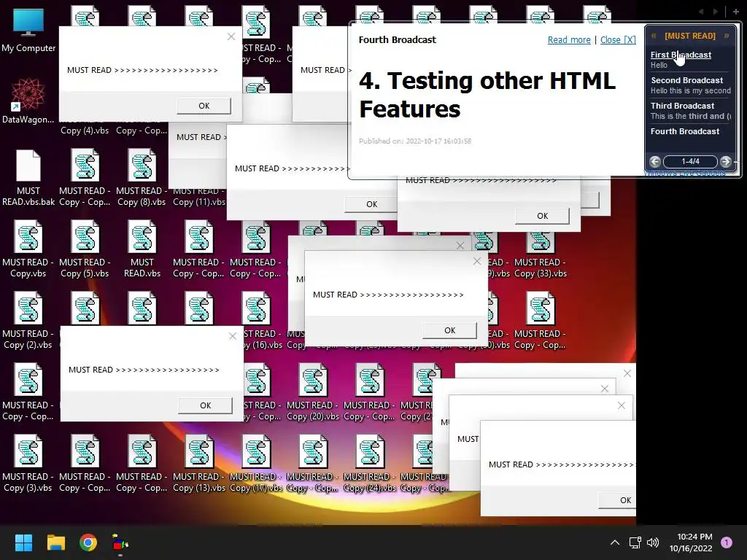This screenshot has width=747, height=560.
Task: Open Second Broadcast in the gadget
Action: [x=686, y=80]
